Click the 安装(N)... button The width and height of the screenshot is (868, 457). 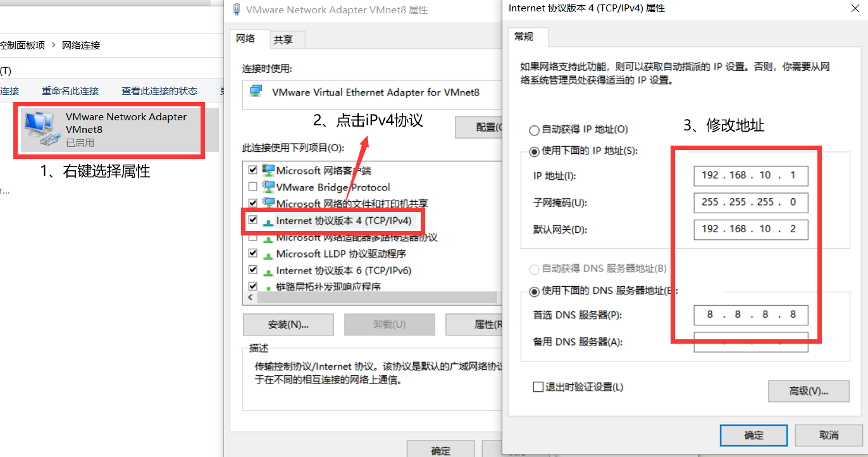tap(288, 325)
